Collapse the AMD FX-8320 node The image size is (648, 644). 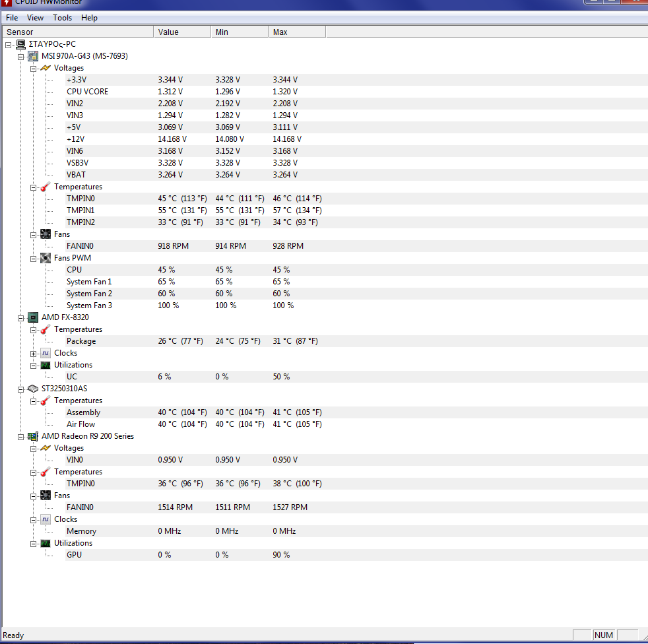[20, 318]
